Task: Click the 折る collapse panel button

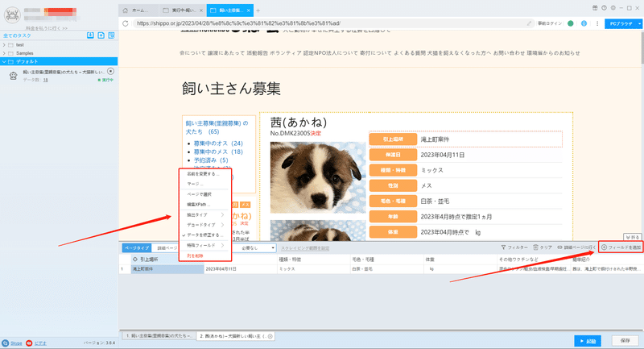Action: (x=633, y=237)
